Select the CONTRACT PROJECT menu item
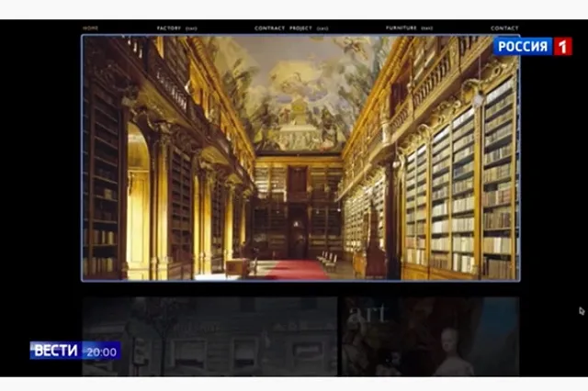Viewport: 588px width, 391px height. (283, 28)
